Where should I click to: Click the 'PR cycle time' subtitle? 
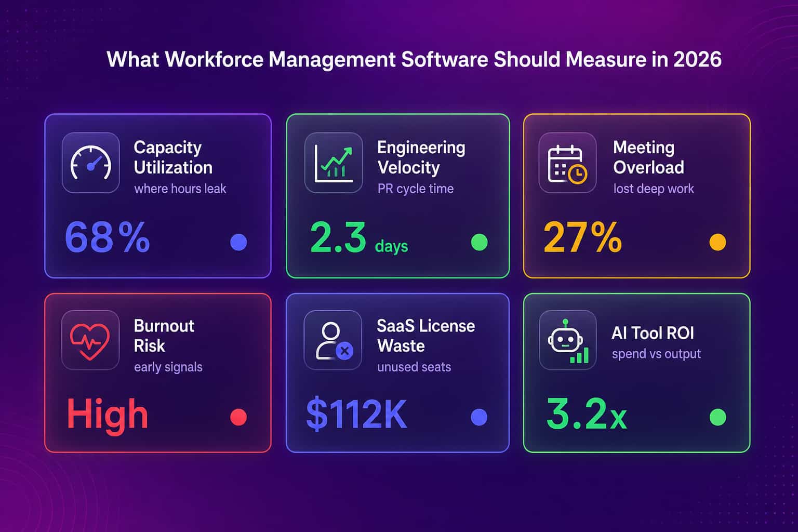point(416,189)
